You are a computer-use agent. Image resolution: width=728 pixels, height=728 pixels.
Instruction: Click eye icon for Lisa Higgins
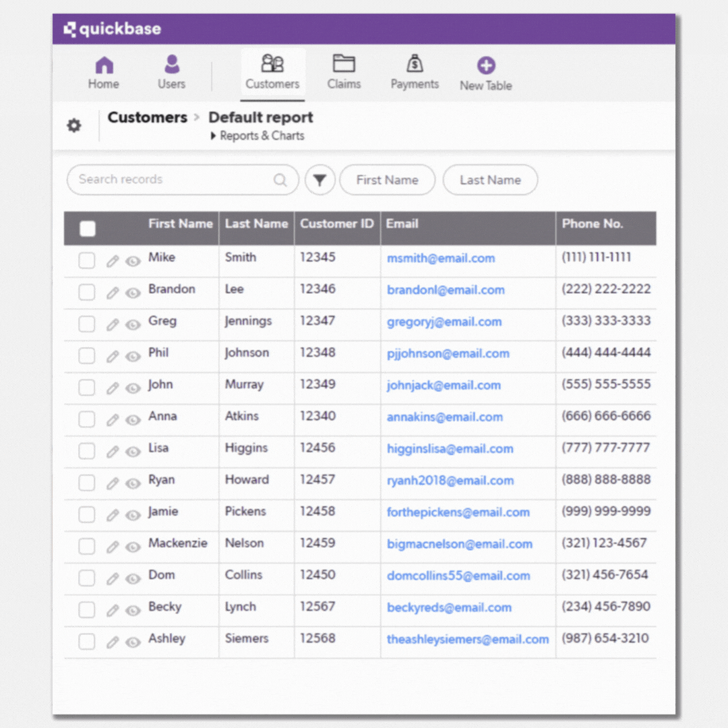coord(133,452)
